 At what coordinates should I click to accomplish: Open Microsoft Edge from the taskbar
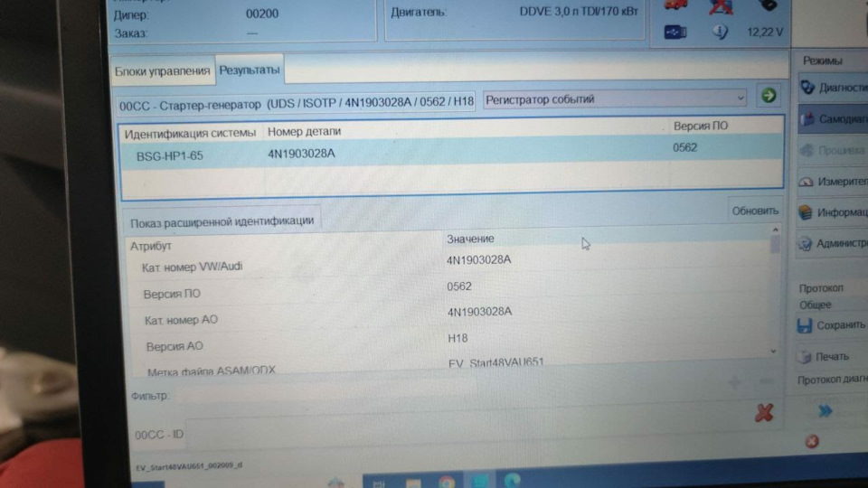(512, 480)
